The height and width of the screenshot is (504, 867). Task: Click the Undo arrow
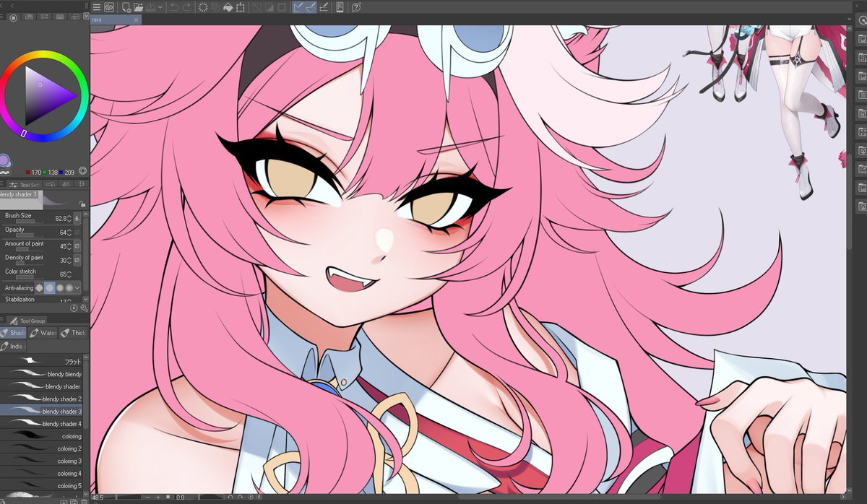tap(173, 7)
